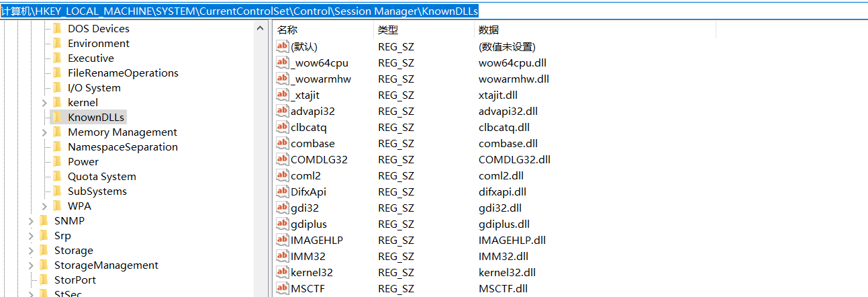Select the folder icon for KnownDLLs key

[x=57, y=117]
